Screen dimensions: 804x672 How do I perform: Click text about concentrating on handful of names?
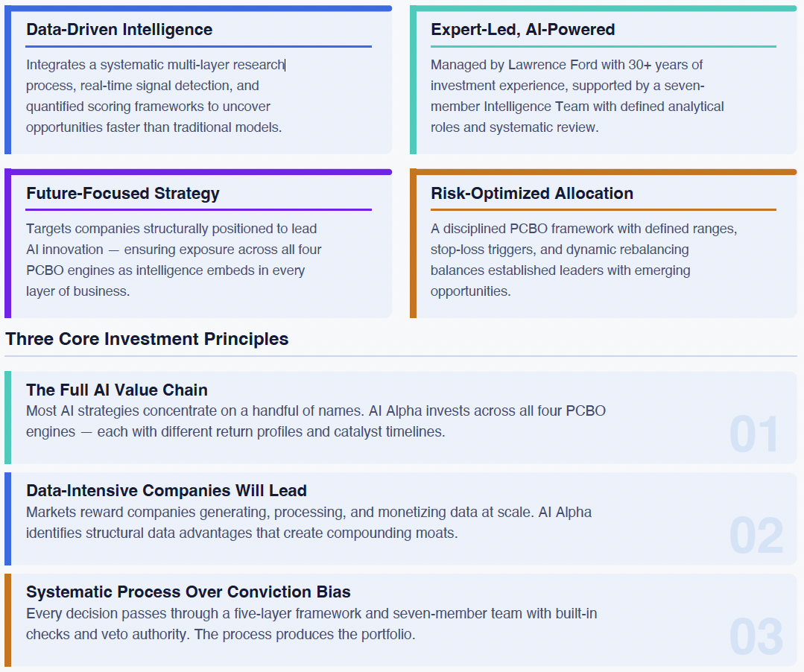315,422
